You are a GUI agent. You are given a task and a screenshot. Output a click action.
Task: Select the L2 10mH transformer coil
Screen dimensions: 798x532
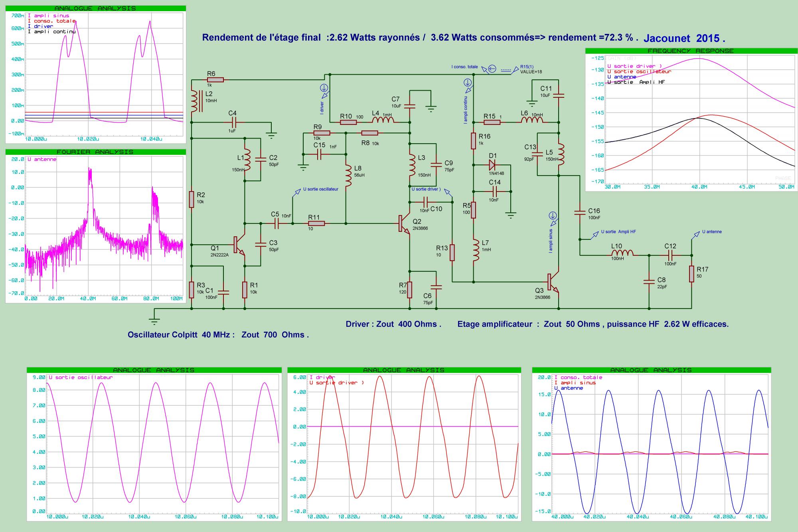click(195, 101)
